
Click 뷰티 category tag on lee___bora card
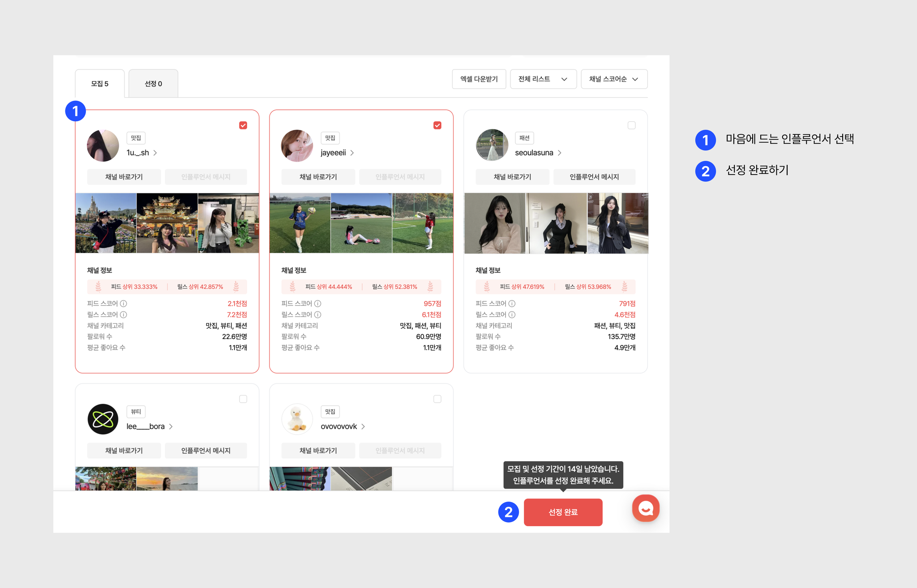click(136, 412)
